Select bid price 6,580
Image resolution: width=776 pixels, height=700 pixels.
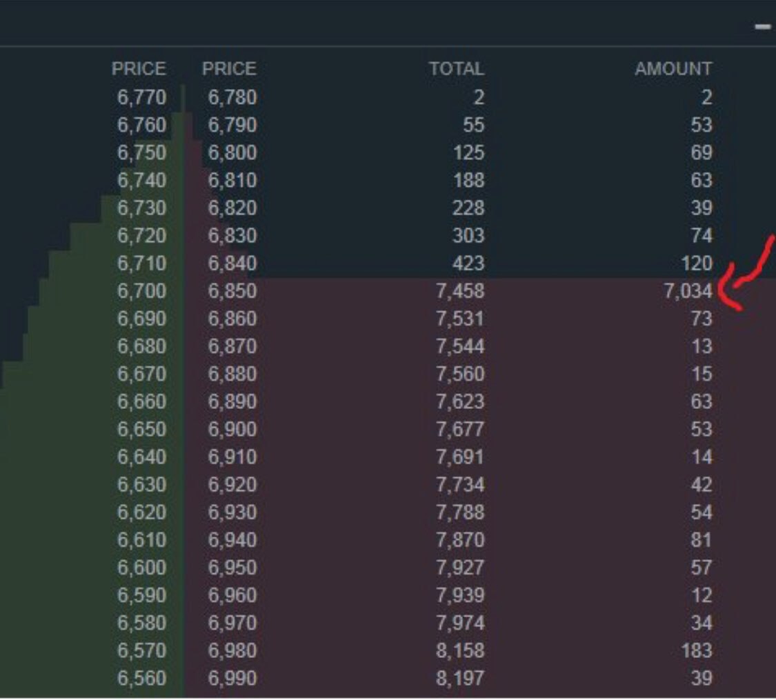tap(142, 624)
